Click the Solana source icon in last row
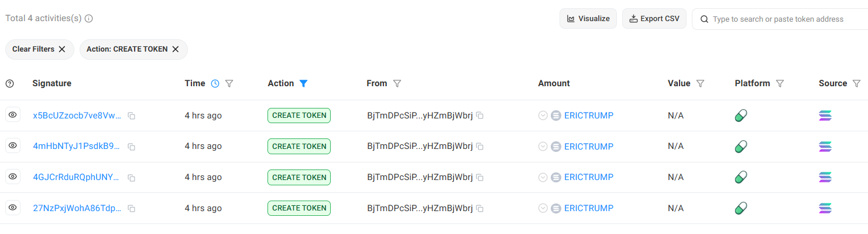Viewport: 868px width, 234px height. pos(825,208)
